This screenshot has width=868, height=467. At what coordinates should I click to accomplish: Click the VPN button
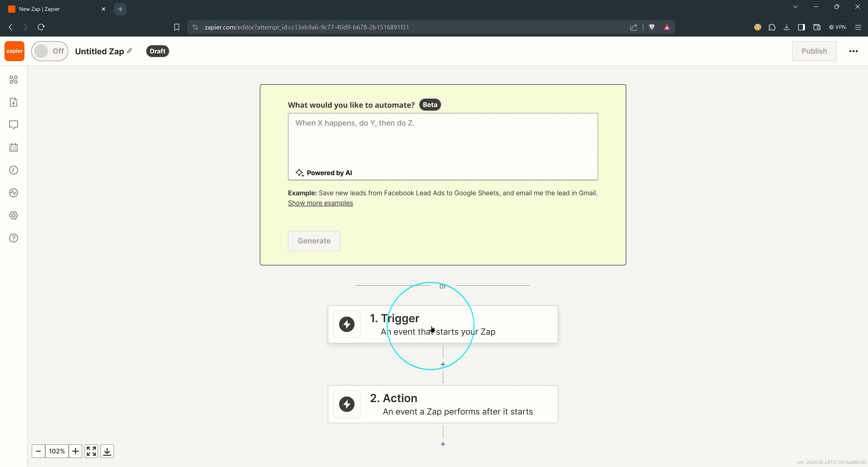pyautogui.click(x=838, y=27)
